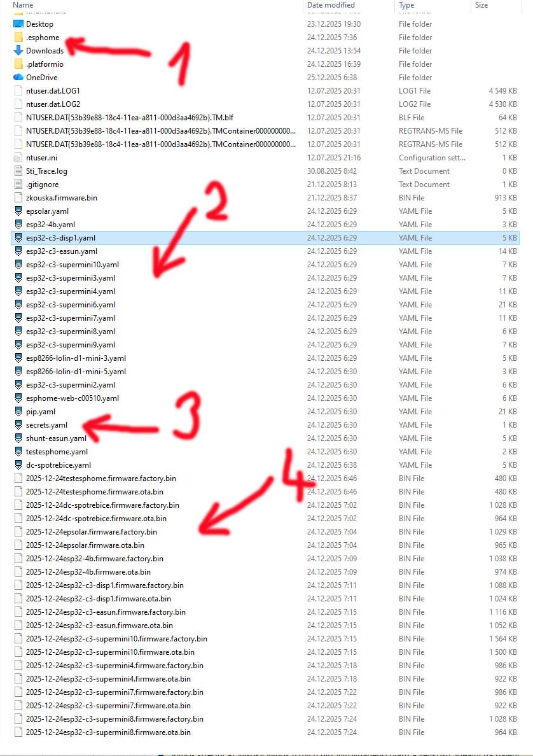Click the 2025-12-24epsolar.firmware.ota.bin file icon
This screenshot has height=756, width=533.
click(x=18, y=545)
